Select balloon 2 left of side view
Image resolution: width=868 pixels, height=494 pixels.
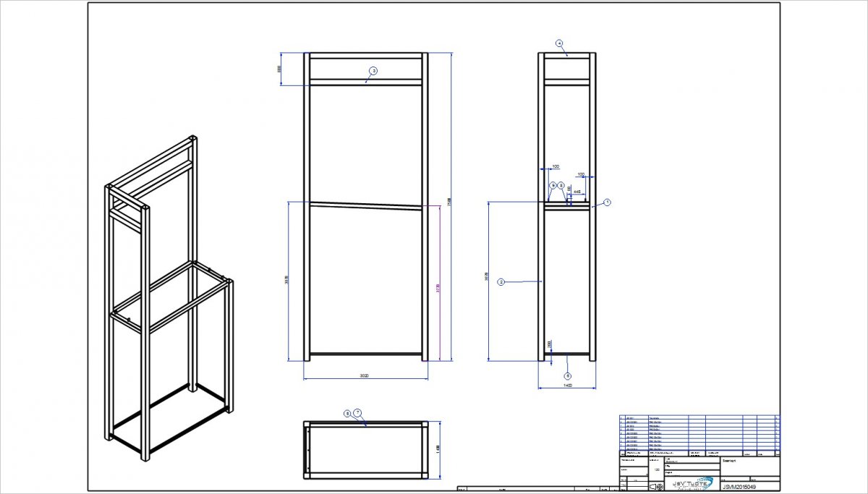(x=501, y=282)
